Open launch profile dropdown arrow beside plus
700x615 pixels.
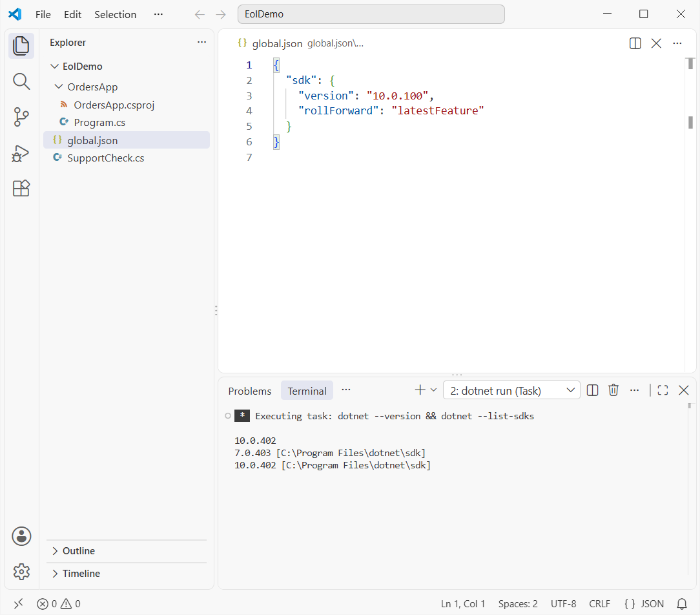point(433,390)
